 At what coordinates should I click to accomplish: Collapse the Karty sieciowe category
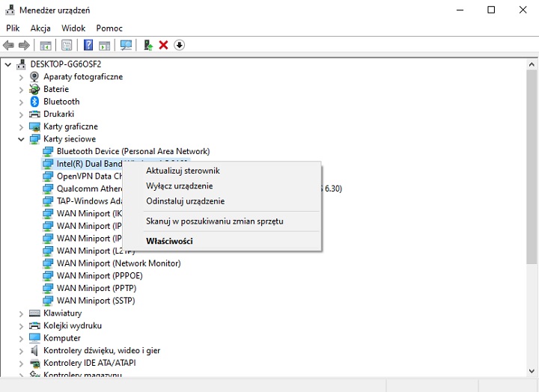22,139
